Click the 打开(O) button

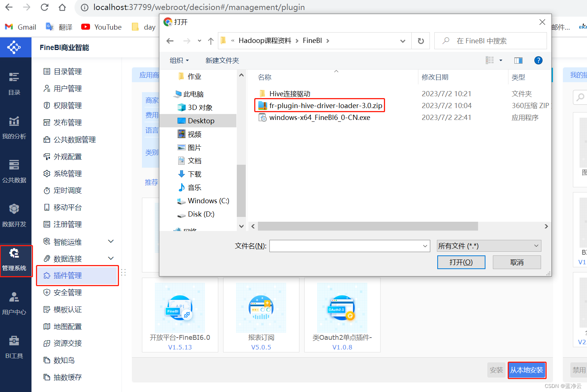(x=461, y=262)
